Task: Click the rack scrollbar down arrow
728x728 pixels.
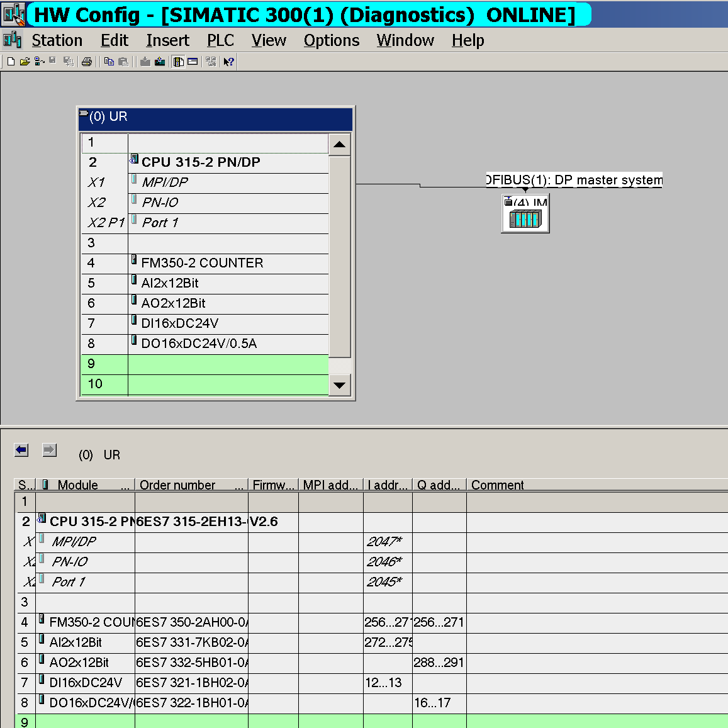Action: pos(339,385)
